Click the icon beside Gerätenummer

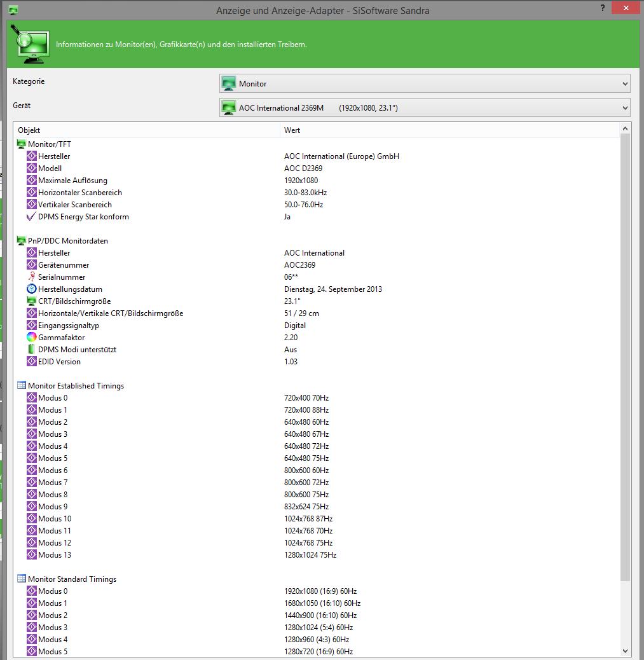[x=32, y=265]
